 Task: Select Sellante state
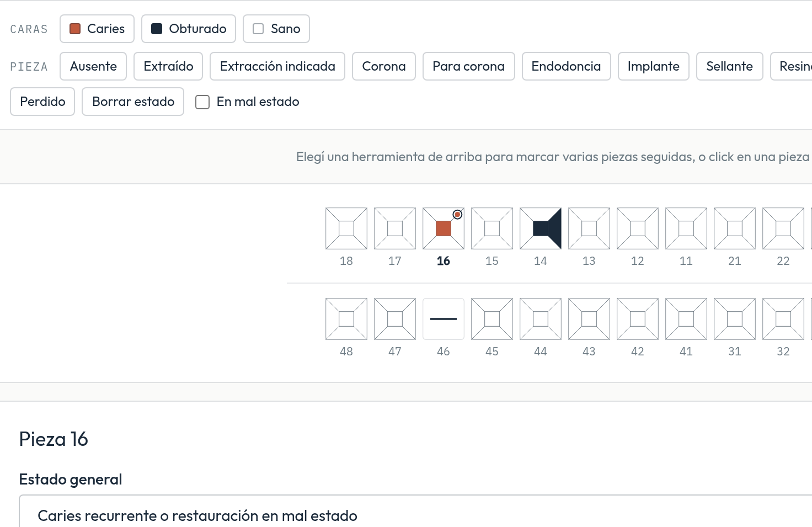pyautogui.click(x=730, y=66)
